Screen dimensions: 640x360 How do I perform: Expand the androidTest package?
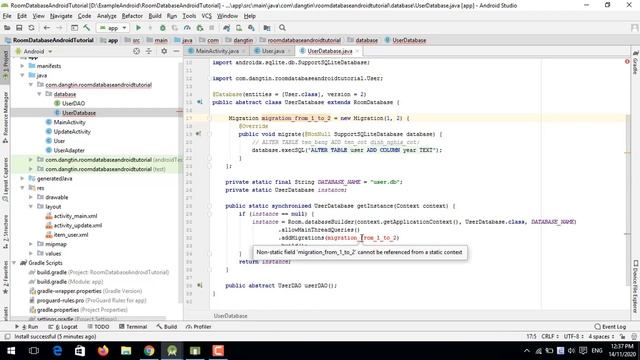pos(31,160)
